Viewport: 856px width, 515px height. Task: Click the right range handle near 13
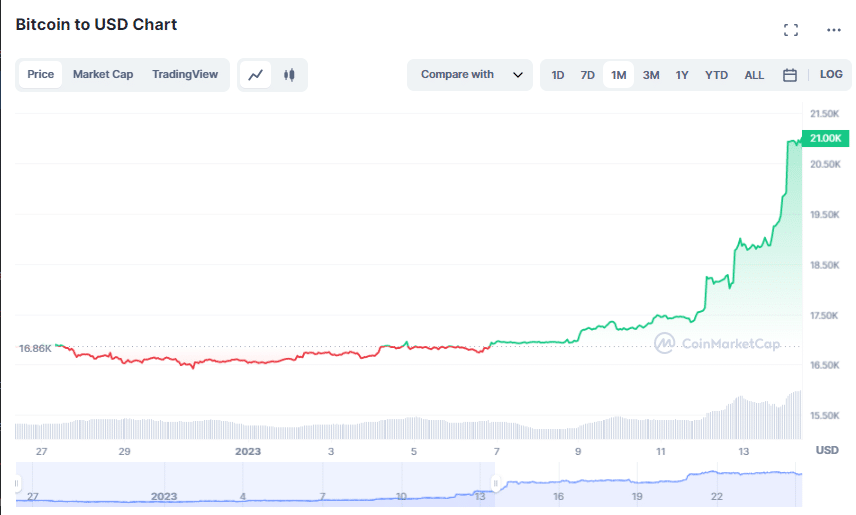click(x=496, y=483)
